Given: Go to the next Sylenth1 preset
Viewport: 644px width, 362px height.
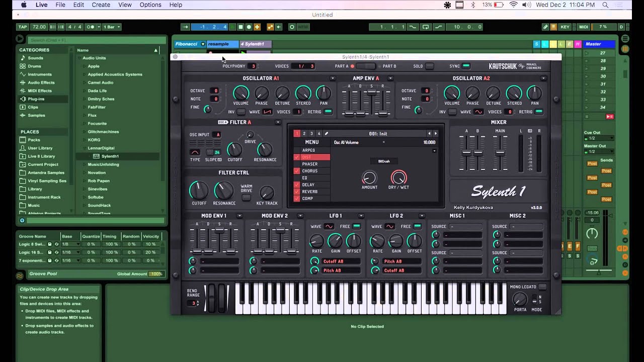Looking at the screenshot, I should pyautogui.click(x=436, y=134).
